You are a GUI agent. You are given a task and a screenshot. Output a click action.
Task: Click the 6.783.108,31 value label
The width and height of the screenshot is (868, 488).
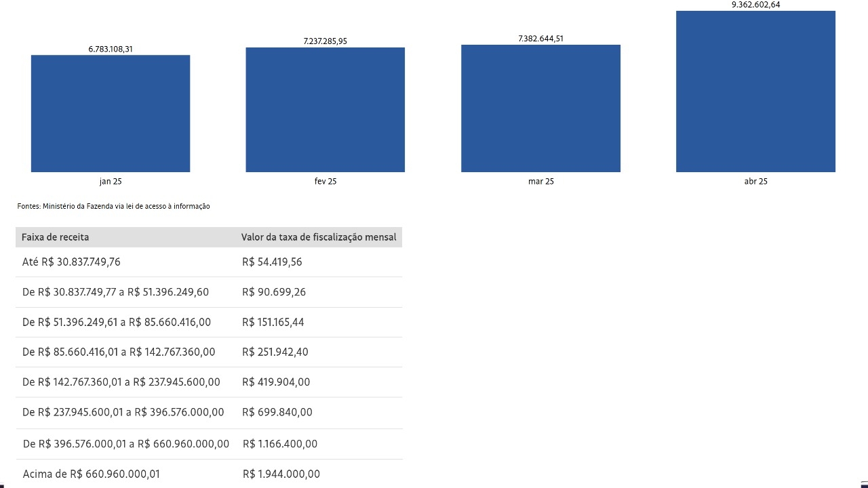(x=111, y=49)
